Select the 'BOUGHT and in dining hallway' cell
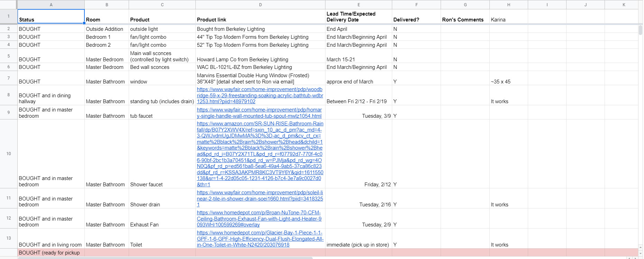 pyautogui.click(x=51, y=95)
